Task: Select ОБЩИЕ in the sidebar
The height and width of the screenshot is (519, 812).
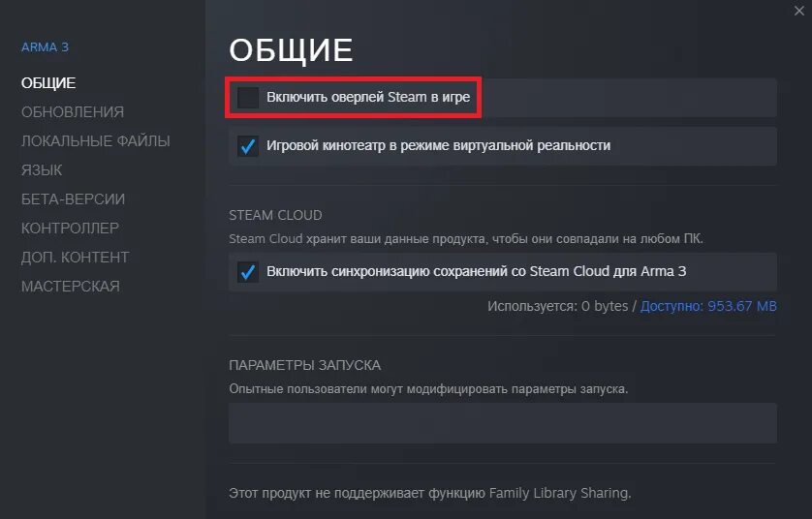Action: pos(48,83)
